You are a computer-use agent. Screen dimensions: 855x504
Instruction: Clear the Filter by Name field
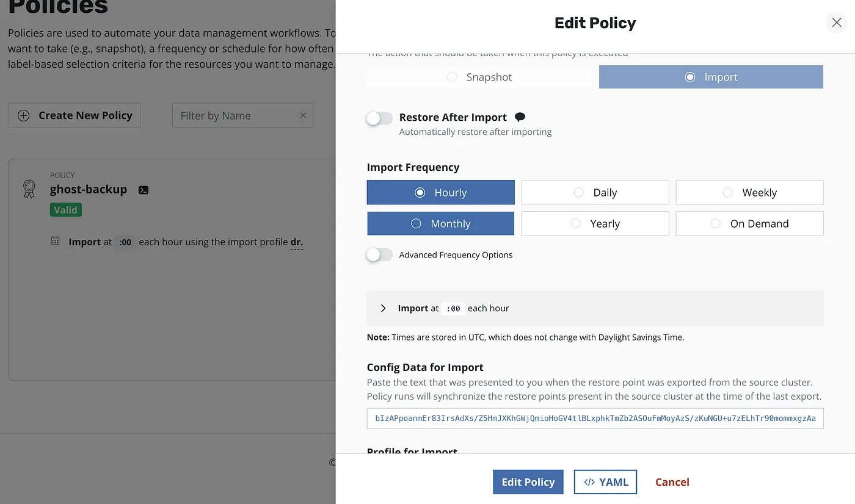coord(303,115)
